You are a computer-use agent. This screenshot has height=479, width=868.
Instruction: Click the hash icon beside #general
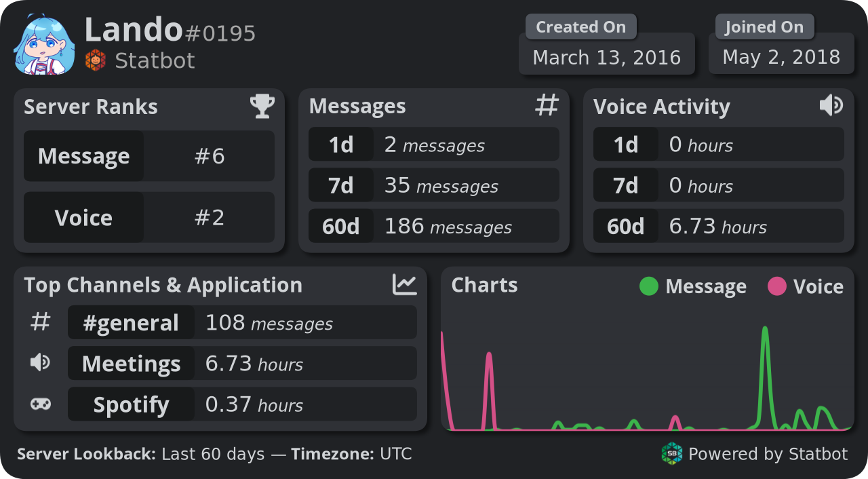(x=41, y=322)
